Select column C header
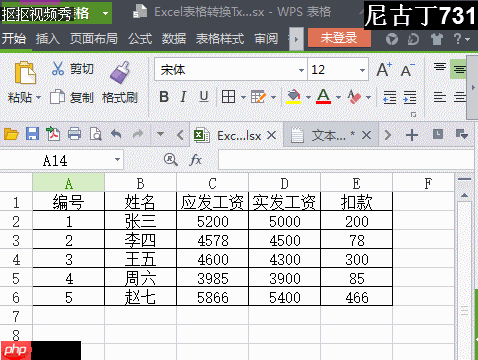478x360 pixels. (x=212, y=183)
